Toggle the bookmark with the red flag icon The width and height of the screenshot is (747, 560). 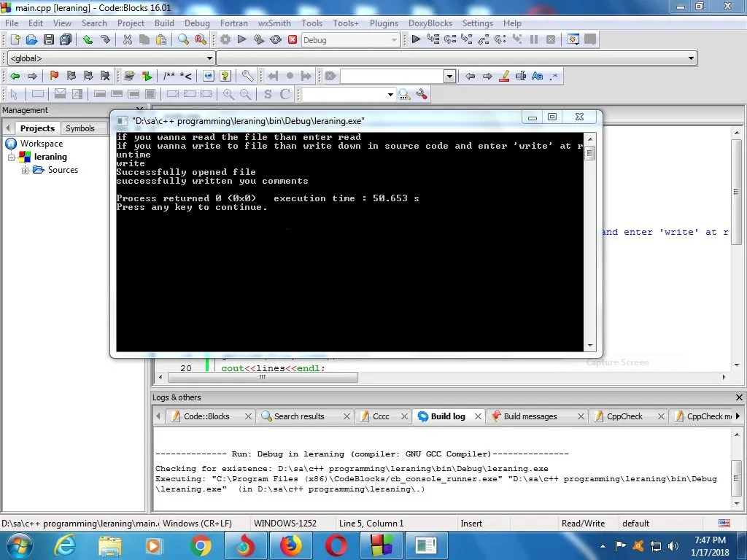point(54,76)
